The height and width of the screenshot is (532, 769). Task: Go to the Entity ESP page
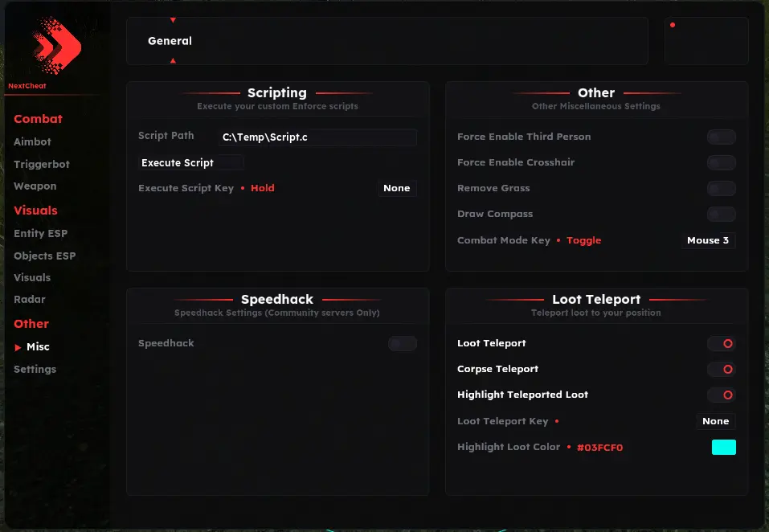click(x=40, y=233)
